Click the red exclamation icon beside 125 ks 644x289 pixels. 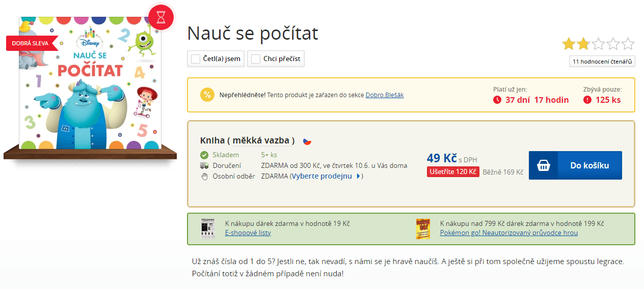(587, 100)
